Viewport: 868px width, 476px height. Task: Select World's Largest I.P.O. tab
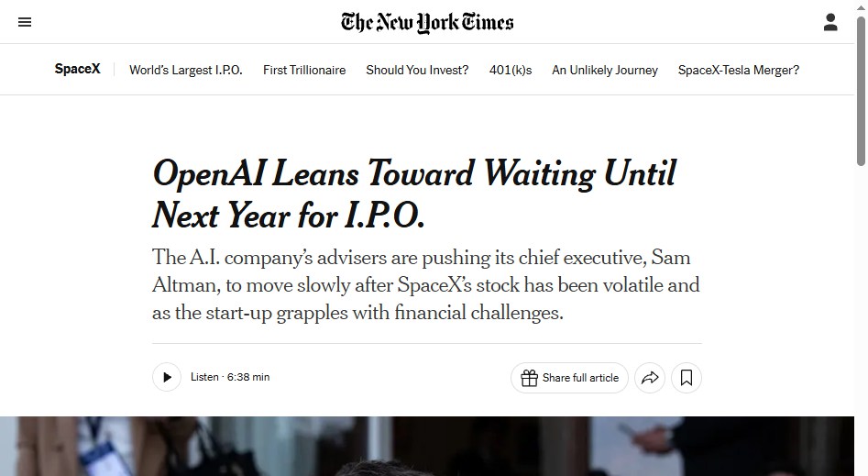(x=186, y=70)
